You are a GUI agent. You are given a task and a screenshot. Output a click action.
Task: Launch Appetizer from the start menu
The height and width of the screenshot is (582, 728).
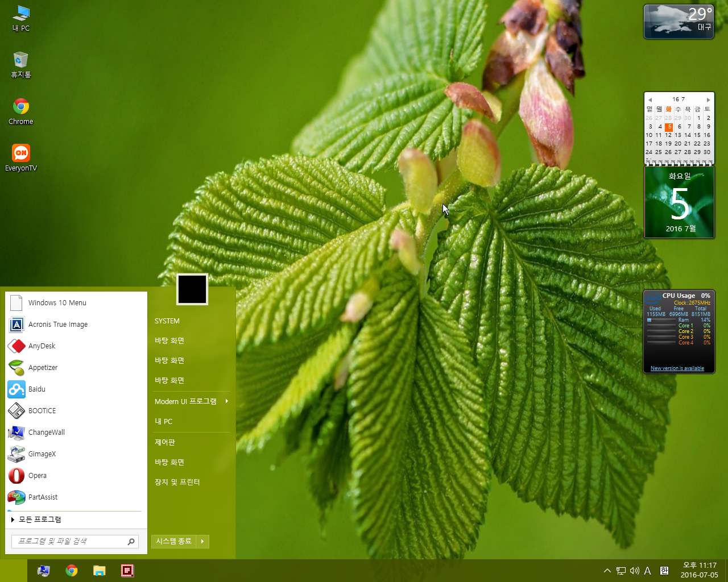(x=76, y=368)
